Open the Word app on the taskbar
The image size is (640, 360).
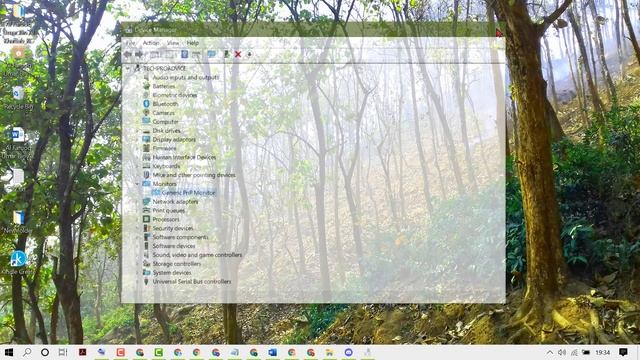[273, 352]
